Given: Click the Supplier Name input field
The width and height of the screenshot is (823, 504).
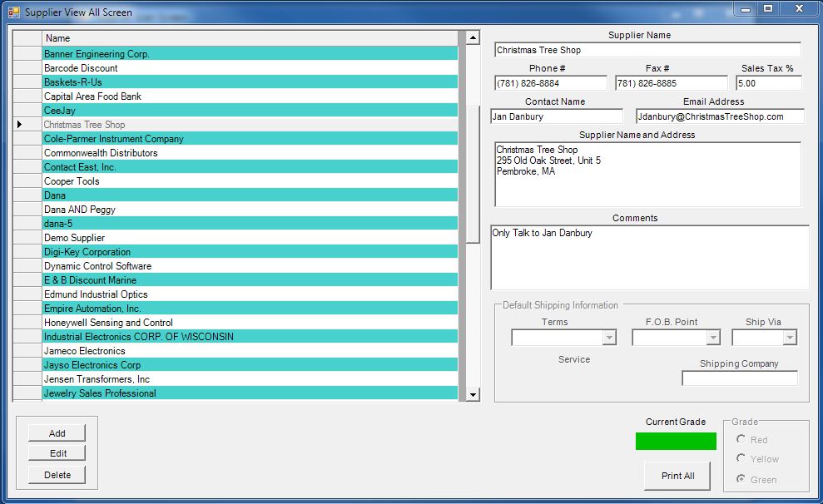Looking at the screenshot, I should coord(647,51).
